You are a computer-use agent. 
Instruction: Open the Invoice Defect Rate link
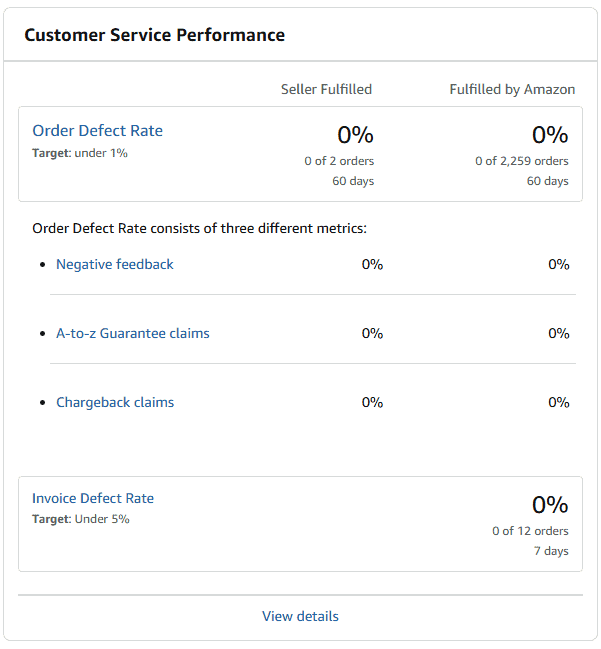(x=93, y=498)
